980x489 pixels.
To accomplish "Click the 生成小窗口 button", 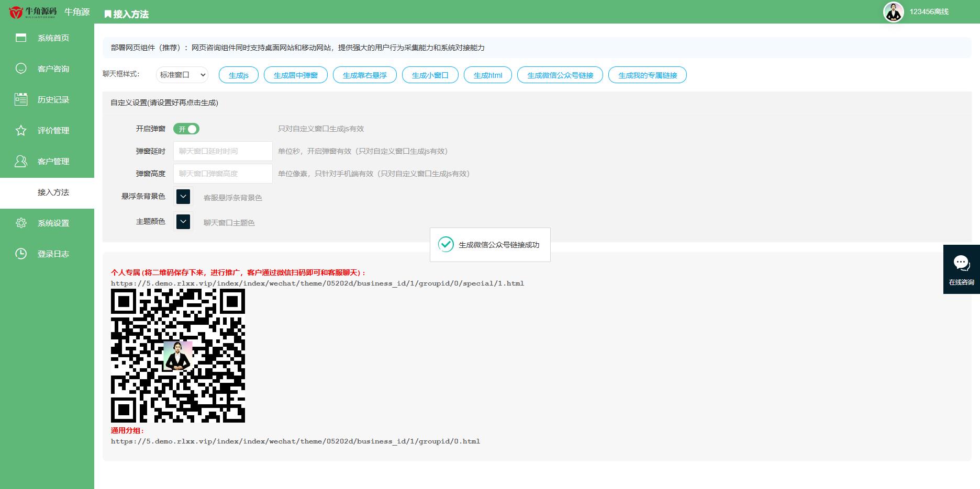I will pyautogui.click(x=430, y=75).
